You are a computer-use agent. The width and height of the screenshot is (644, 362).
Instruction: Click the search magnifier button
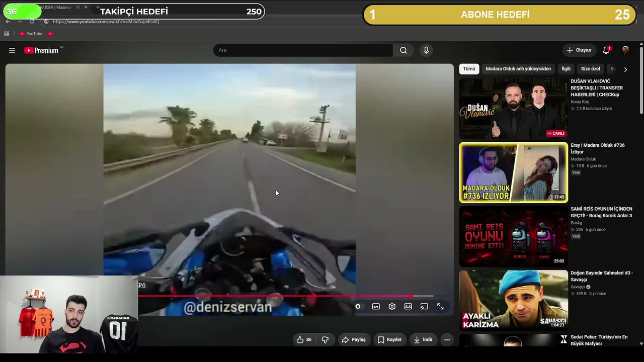[404, 50]
